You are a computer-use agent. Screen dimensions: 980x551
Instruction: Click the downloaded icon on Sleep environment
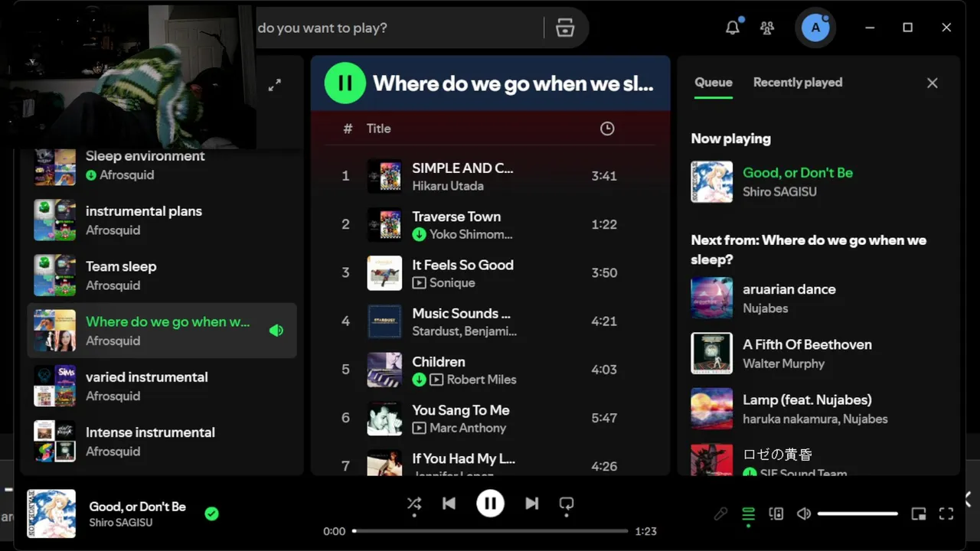(x=91, y=175)
